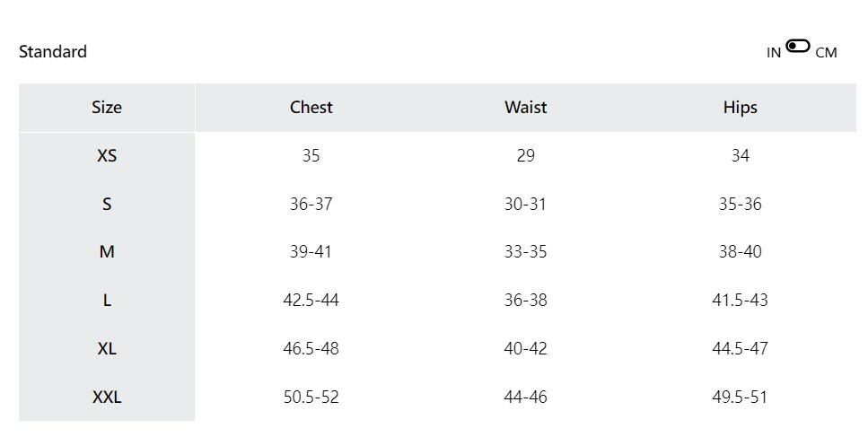This screenshot has height=437, width=868.
Task: Click hips value 49.5-51
Action: [x=740, y=398]
